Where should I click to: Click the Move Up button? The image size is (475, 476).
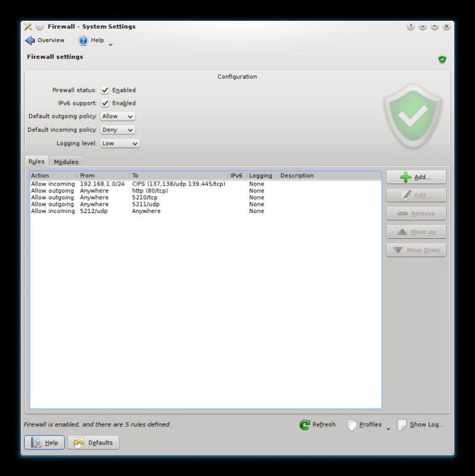coord(416,231)
